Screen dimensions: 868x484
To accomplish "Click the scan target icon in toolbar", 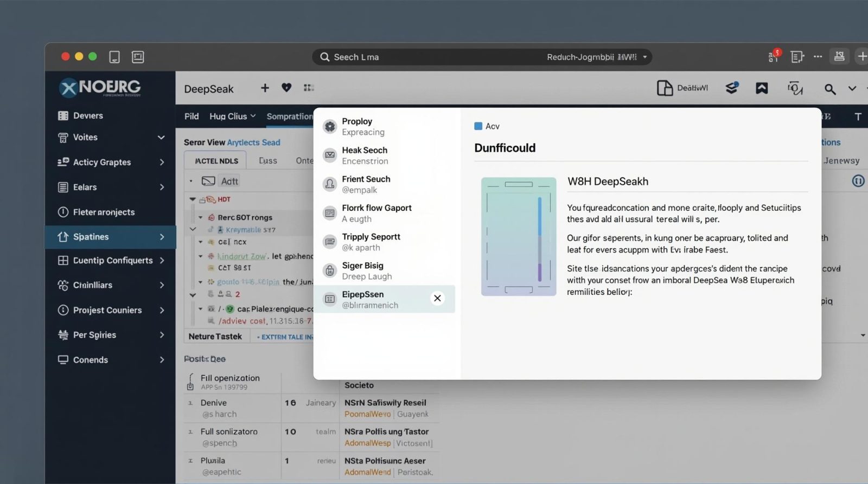I will pos(795,88).
